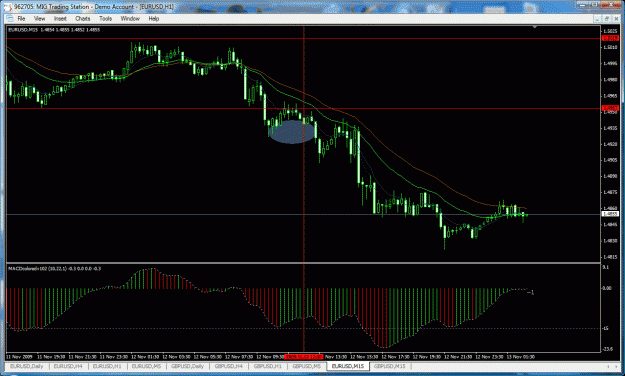
Task: Click the 0.00 value on MACD scale
Action: tap(607, 288)
